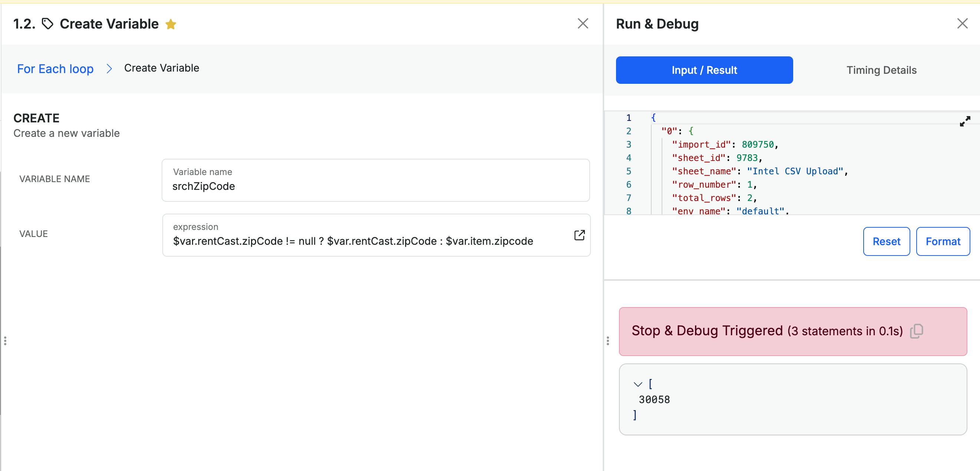980x471 pixels.
Task: Toggle the yellow favorite star
Action: (x=171, y=24)
